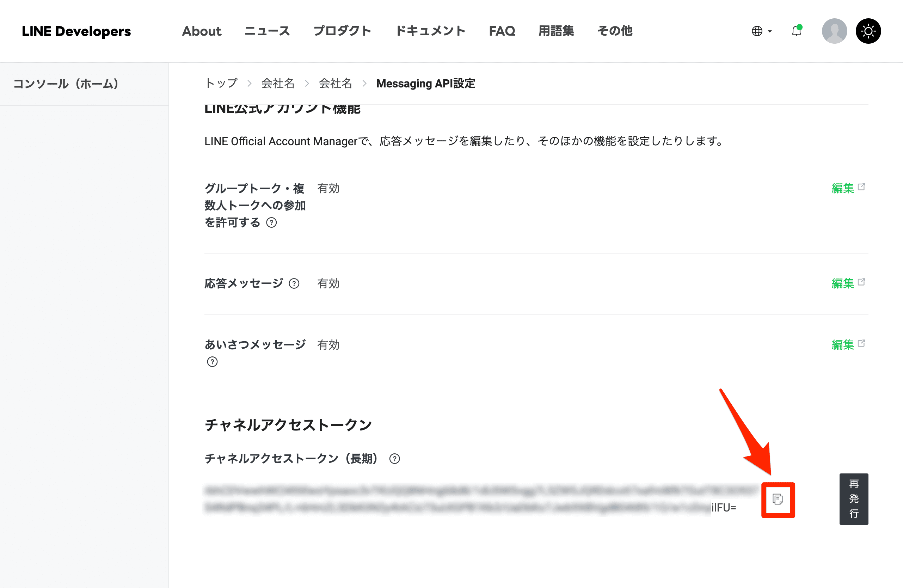Click 有効 status beside 応答メッセージ

(328, 283)
